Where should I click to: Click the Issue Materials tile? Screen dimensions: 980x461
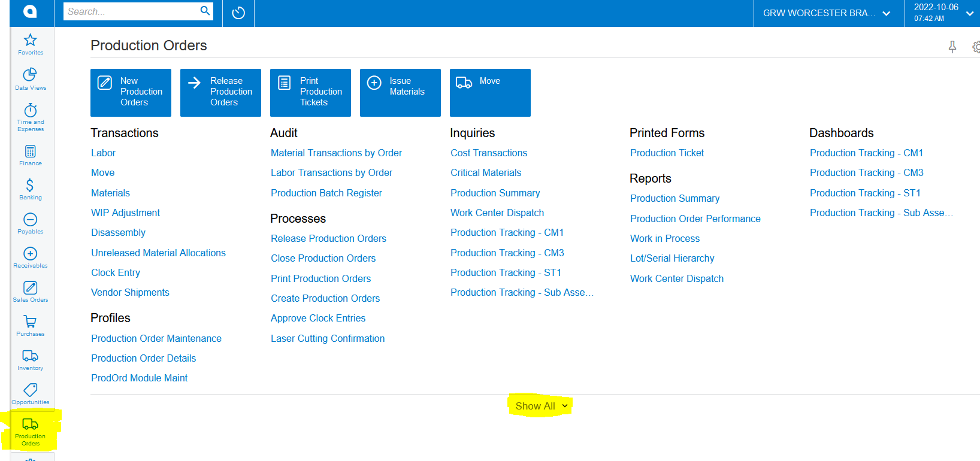pos(400,92)
